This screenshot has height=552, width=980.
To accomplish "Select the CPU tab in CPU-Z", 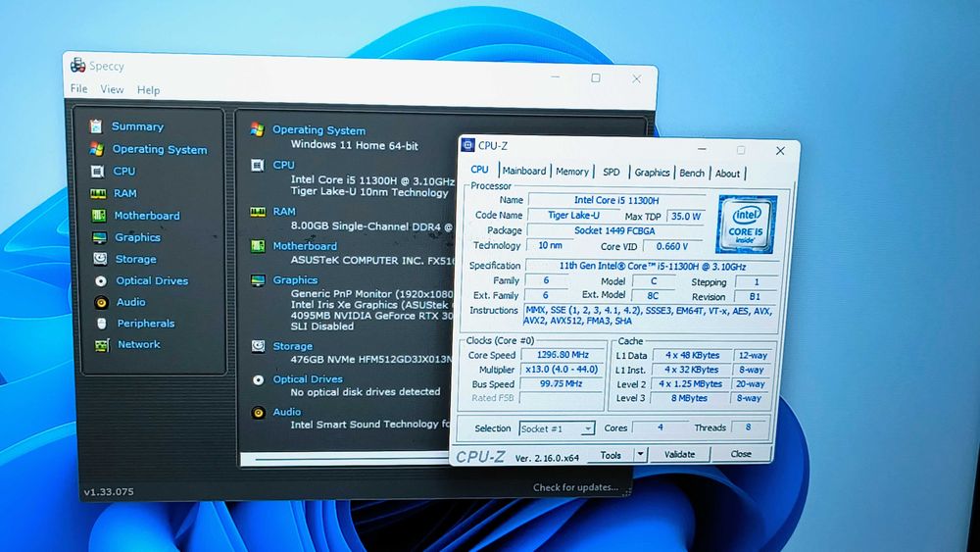I will 480,170.
